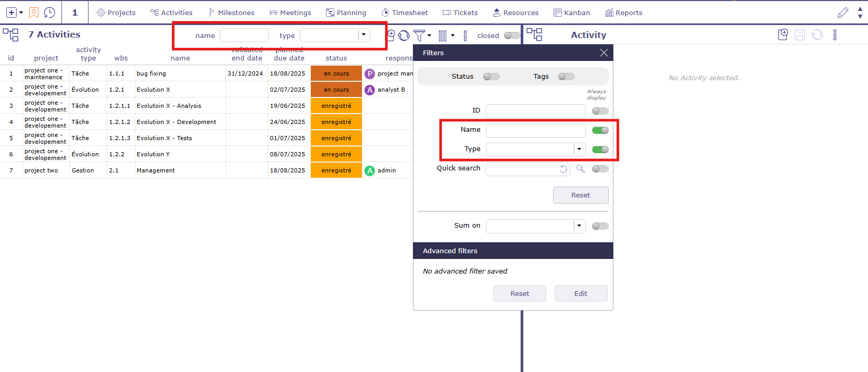
Task: Open the type dropdown in list header
Action: tap(363, 35)
